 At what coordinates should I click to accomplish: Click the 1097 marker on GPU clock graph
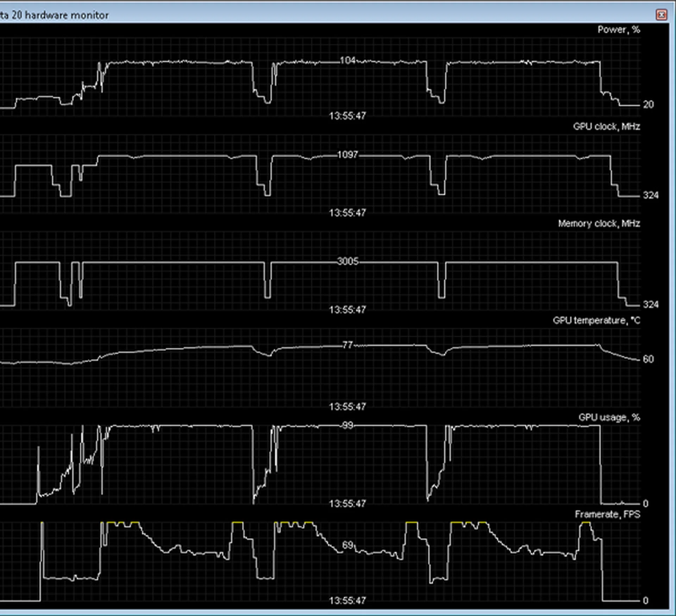(x=348, y=155)
